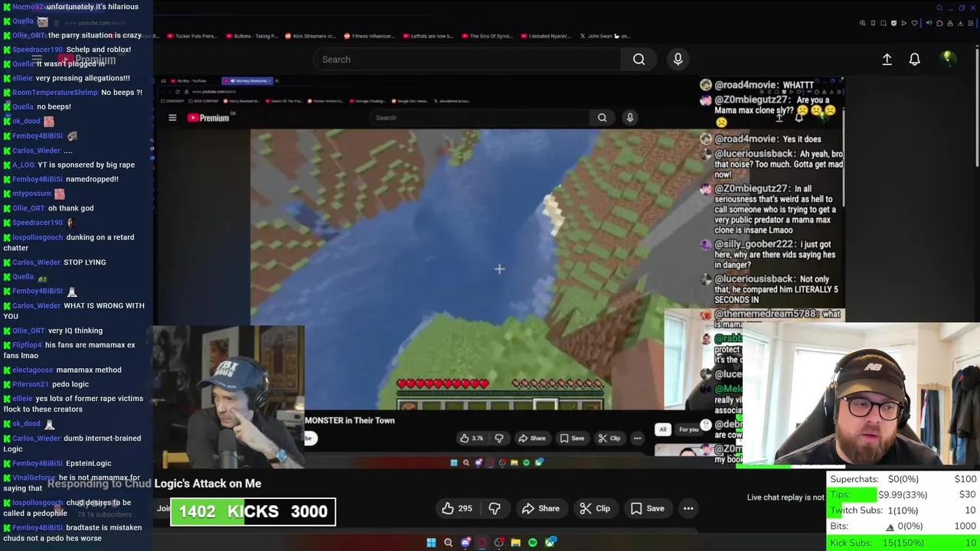
Task: Open 'Kick Streamers cr...' bookmark
Action: click(310, 36)
